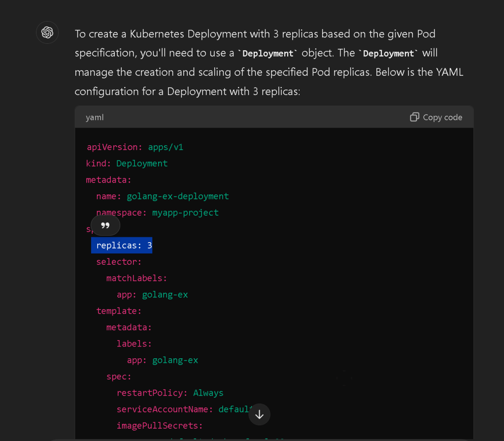Click the 'apiVersion: apps/v1' line
The width and height of the screenshot is (504, 441).
coord(135,147)
